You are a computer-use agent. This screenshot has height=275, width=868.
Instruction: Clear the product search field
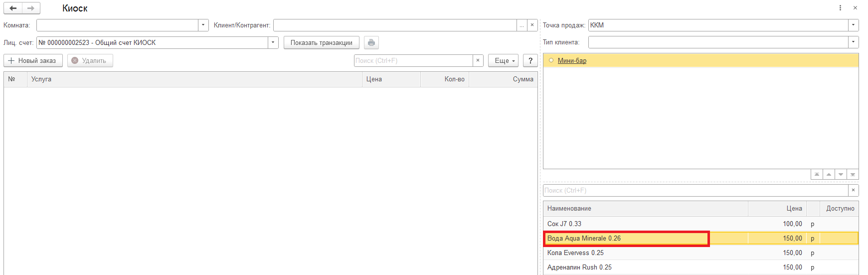(853, 190)
